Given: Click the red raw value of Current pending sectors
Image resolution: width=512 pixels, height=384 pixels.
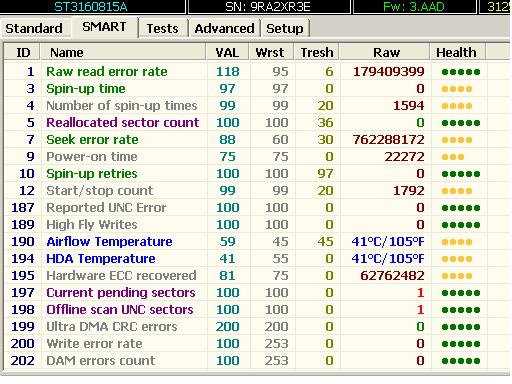Looking at the screenshot, I should (420, 292).
